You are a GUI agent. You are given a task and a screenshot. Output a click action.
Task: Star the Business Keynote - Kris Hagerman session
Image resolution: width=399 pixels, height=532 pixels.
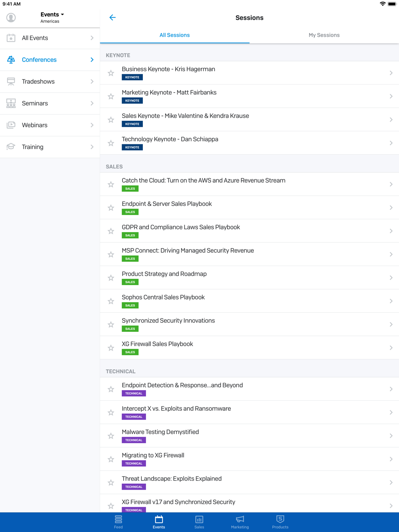[111, 73]
